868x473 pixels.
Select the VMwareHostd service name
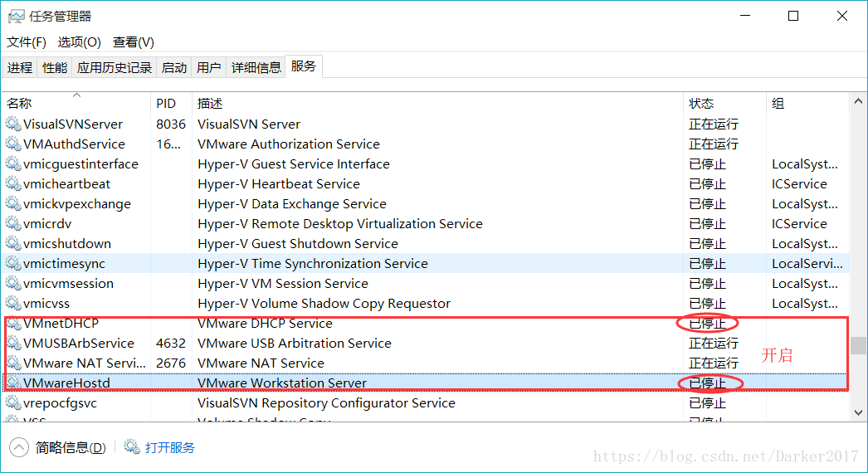click(66, 383)
